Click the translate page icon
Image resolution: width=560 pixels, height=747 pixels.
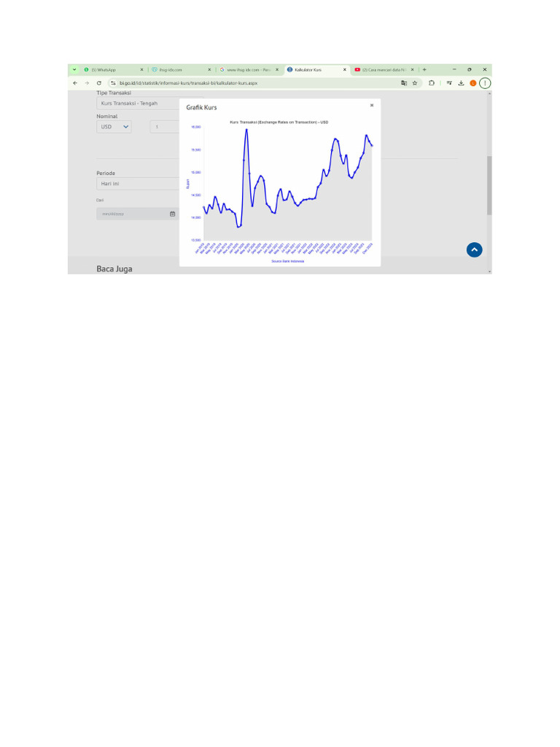[404, 83]
